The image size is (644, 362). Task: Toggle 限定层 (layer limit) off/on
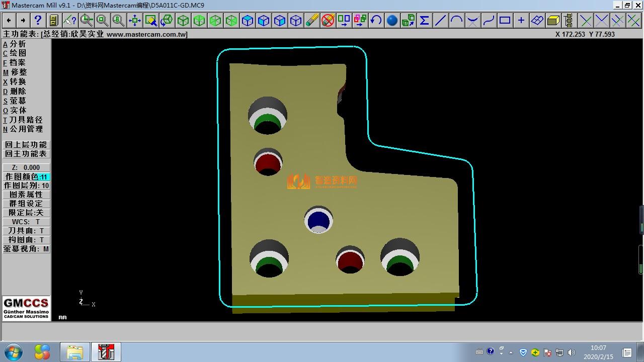[26, 213]
